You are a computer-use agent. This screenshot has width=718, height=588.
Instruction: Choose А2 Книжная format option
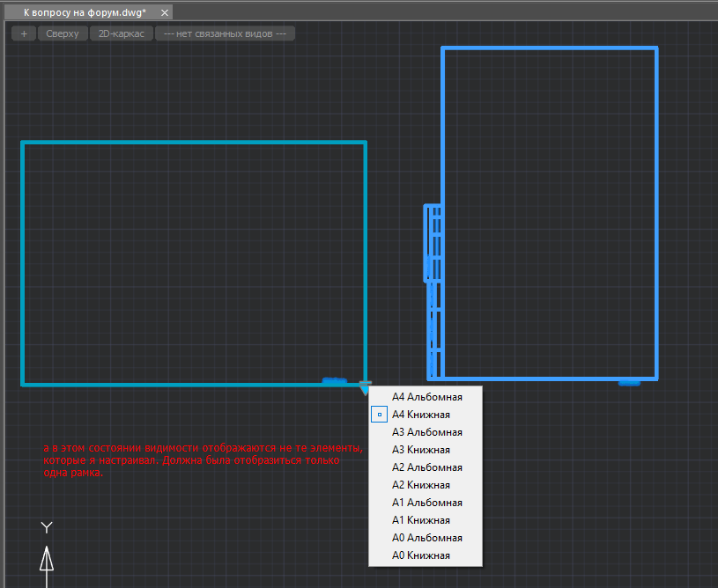point(421,485)
